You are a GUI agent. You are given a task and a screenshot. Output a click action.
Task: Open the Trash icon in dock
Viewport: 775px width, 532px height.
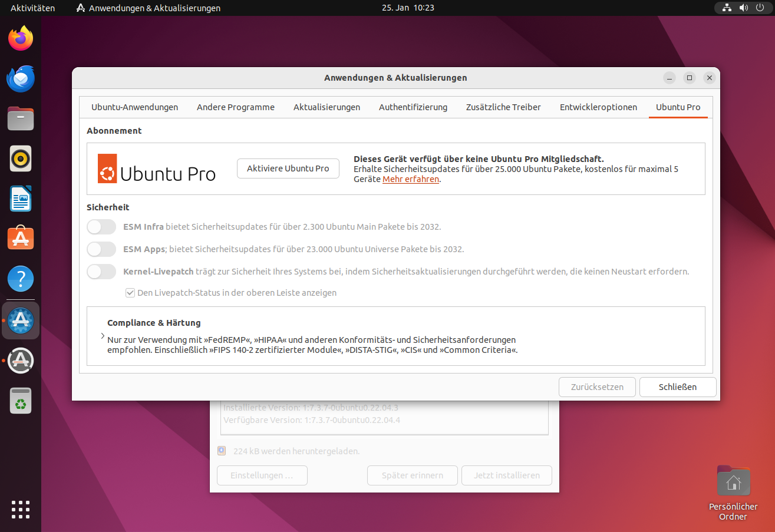coord(21,401)
